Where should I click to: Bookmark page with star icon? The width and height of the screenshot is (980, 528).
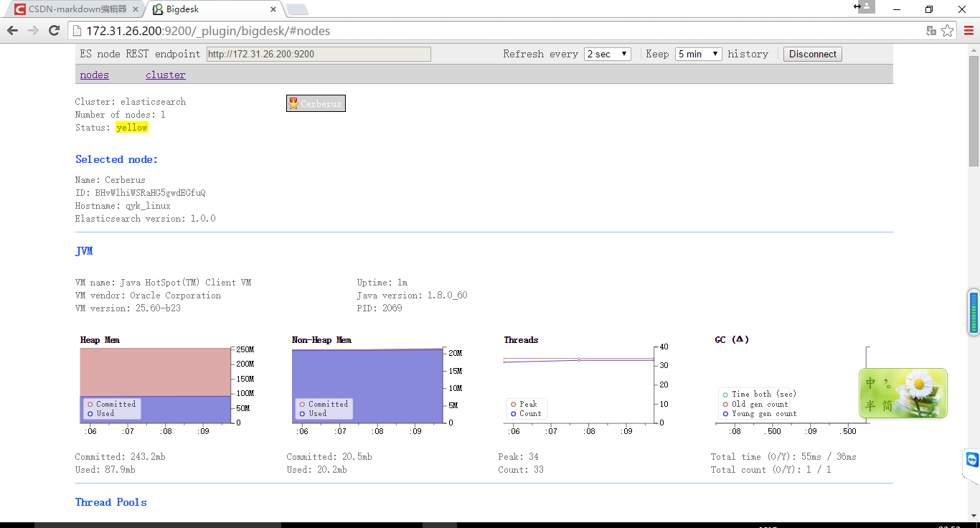[948, 31]
